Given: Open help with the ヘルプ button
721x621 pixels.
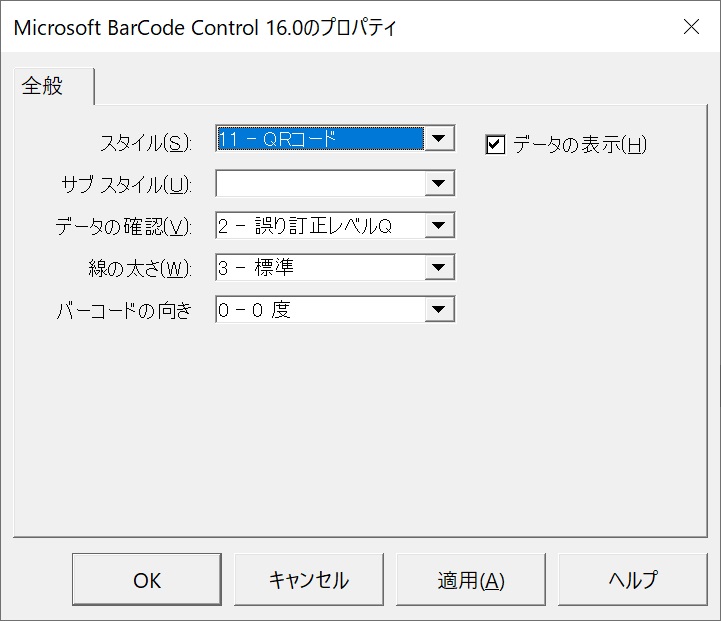Looking at the screenshot, I should 633,580.
